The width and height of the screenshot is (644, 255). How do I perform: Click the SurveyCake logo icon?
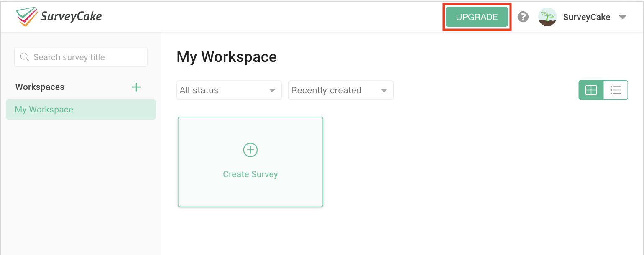26,16
